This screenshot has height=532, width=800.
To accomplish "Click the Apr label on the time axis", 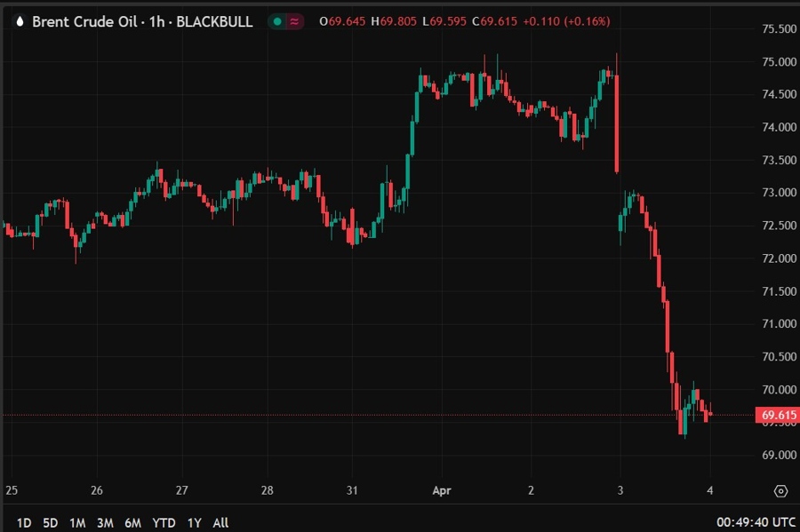I will click(x=442, y=490).
